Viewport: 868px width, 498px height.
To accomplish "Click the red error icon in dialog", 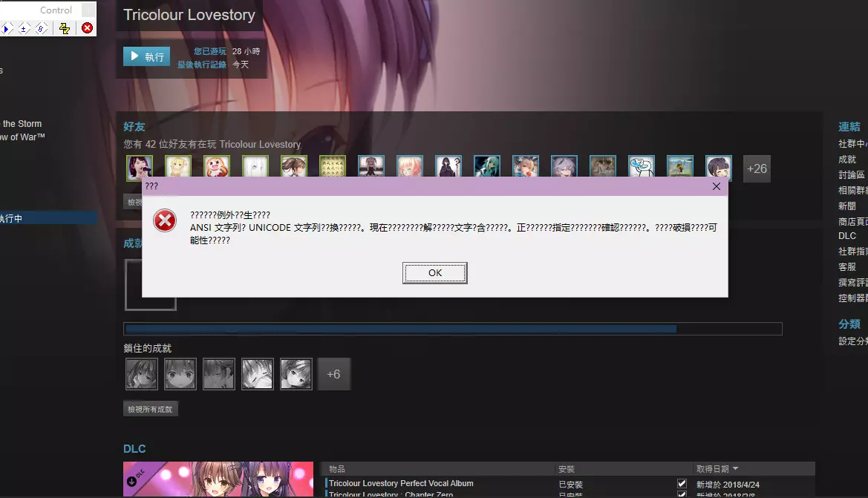I will pyautogui.click(x=165, y=220).
